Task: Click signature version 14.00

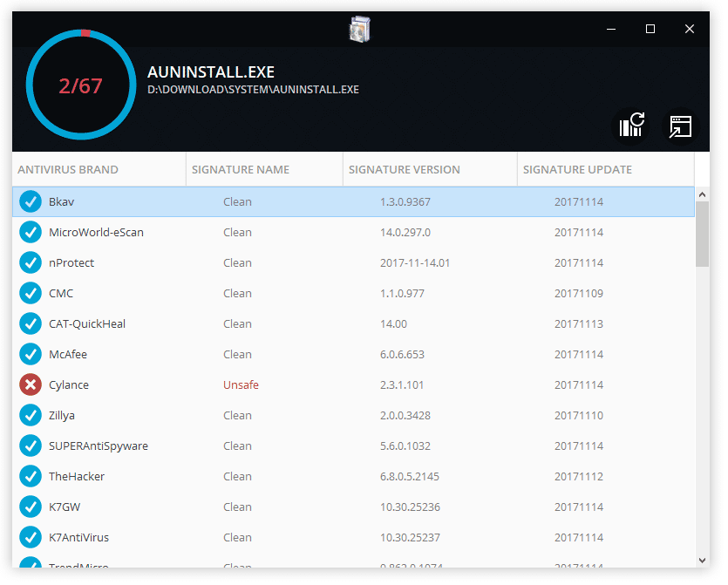Action: point(394,324)
